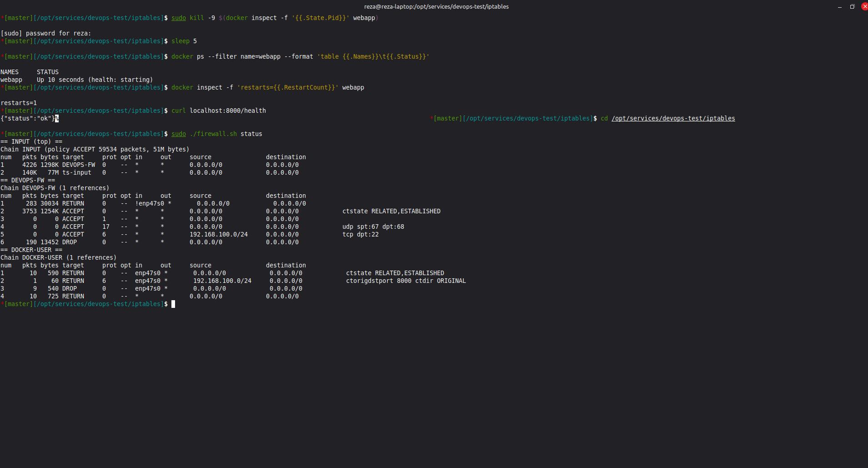This screenshot has height=468, width=868.
Task: Click the '== INPUT (top) ==' heading
Action: click(x=31, y=141)
